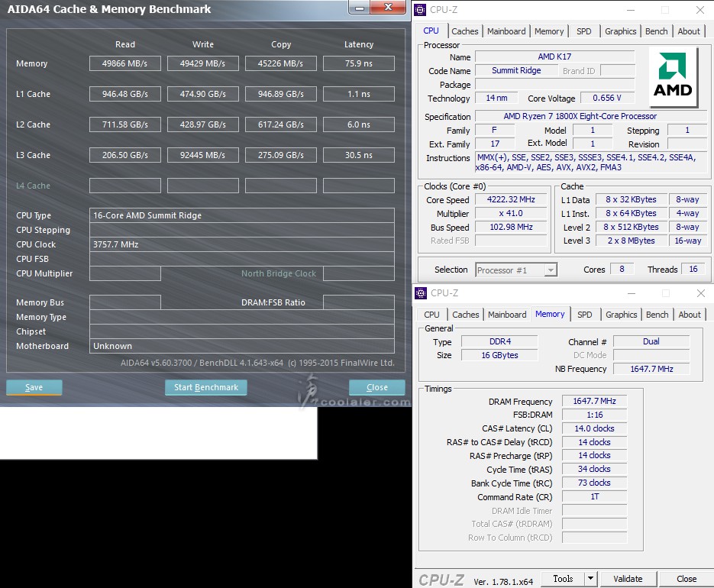Show About tab in the CPU-Z memory window
Viewport: 714px width, 588px height.
690,315
